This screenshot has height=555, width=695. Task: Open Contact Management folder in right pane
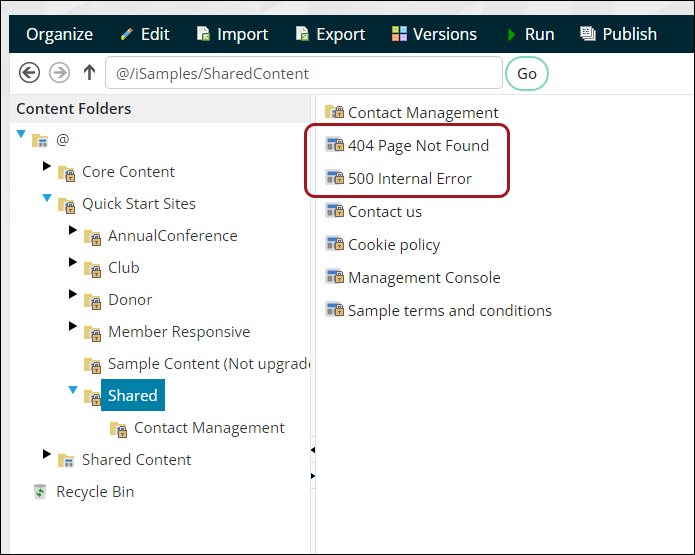click(x=423, y=113)
